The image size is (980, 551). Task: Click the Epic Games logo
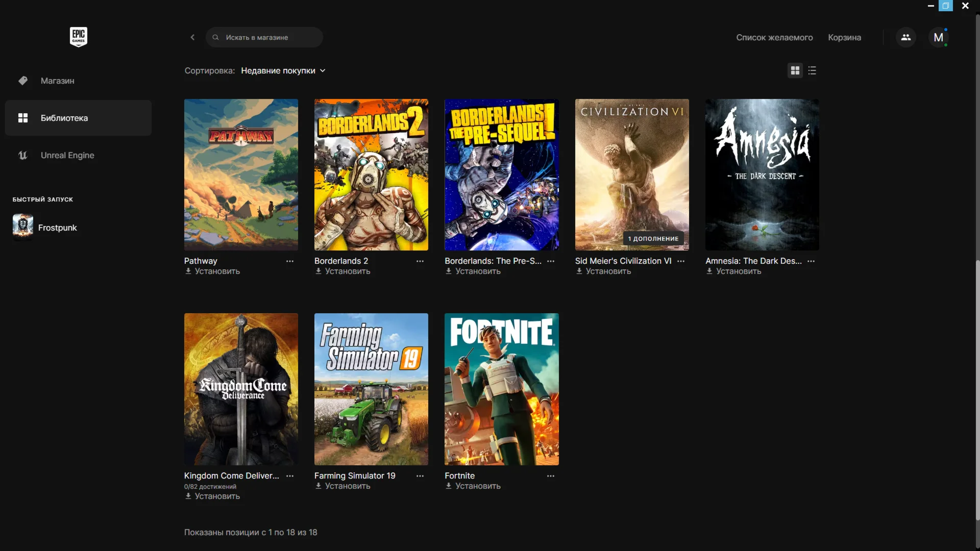point(78,37)
